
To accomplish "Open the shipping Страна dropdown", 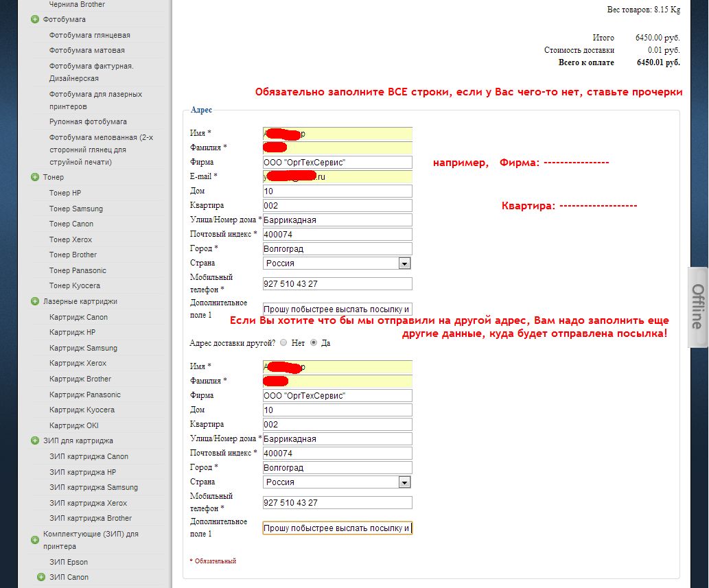I will pyautogui.click(x=404, y=482).
